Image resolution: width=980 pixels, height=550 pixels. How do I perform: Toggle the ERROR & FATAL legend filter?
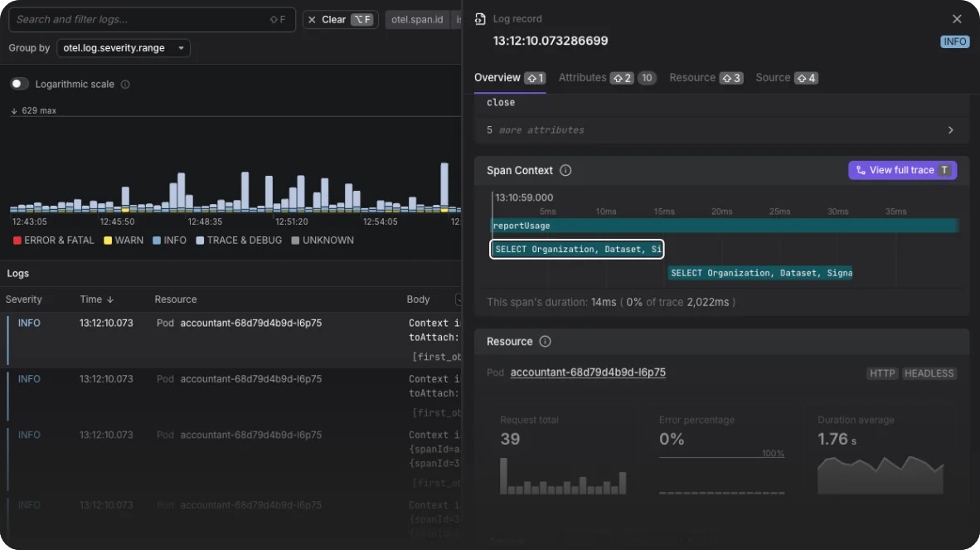[53, 241]
